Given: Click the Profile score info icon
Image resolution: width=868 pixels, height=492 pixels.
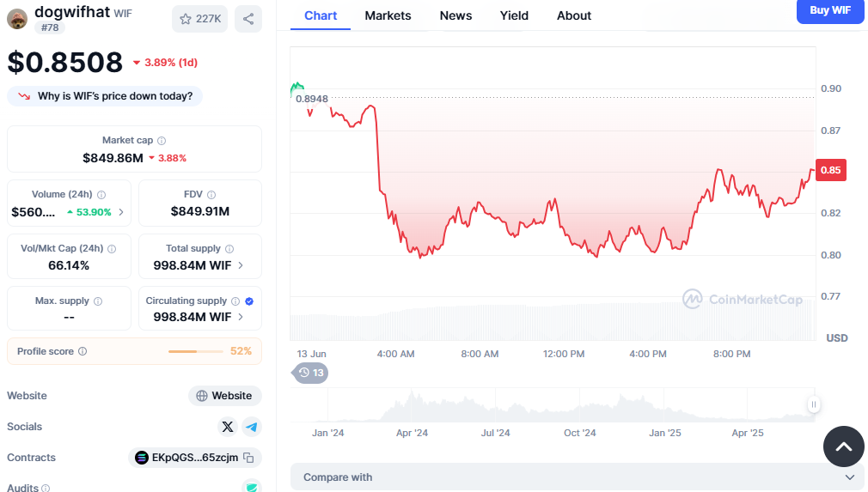Looking at the screenshot, I should (x=83, y=351).
